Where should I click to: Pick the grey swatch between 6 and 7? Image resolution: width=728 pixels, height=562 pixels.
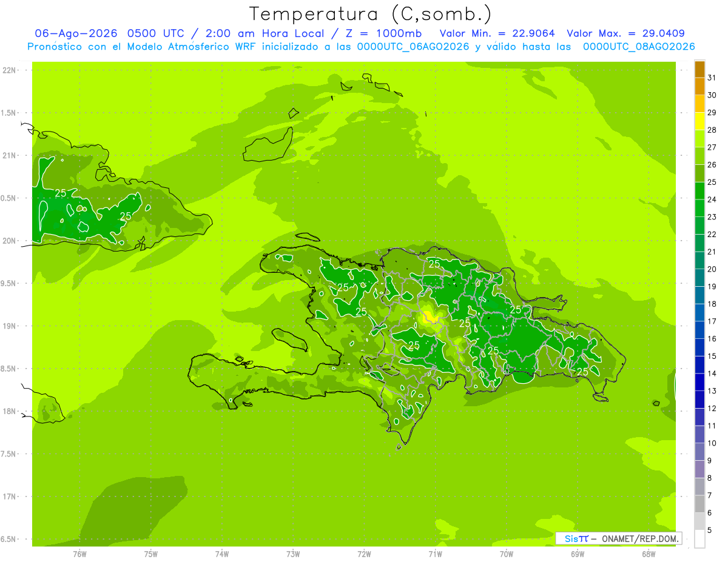[x=699, y=504]
